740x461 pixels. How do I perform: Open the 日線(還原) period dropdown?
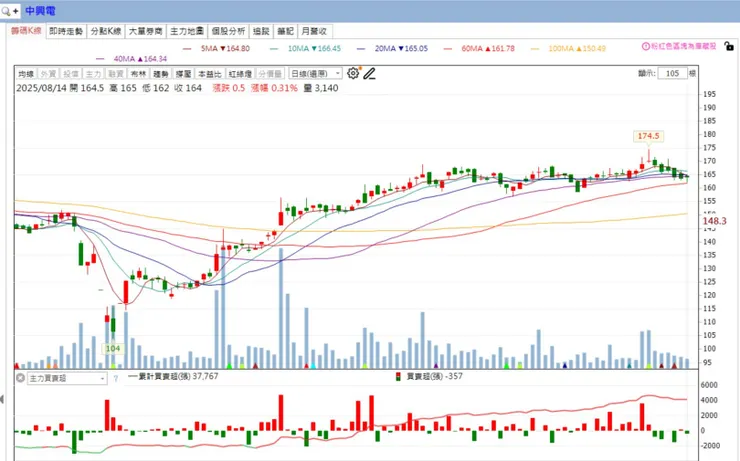315,74
